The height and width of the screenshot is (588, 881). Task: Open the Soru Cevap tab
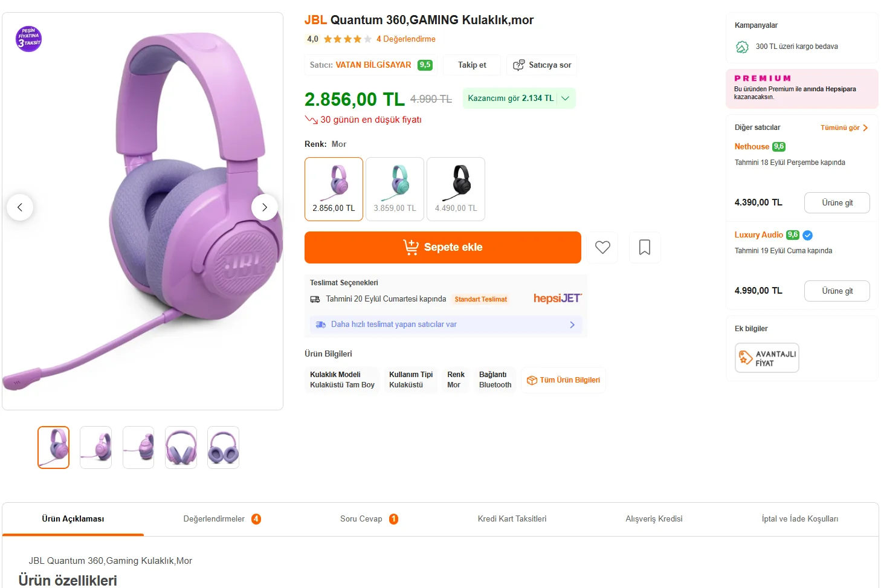click(x=368, y=519)
